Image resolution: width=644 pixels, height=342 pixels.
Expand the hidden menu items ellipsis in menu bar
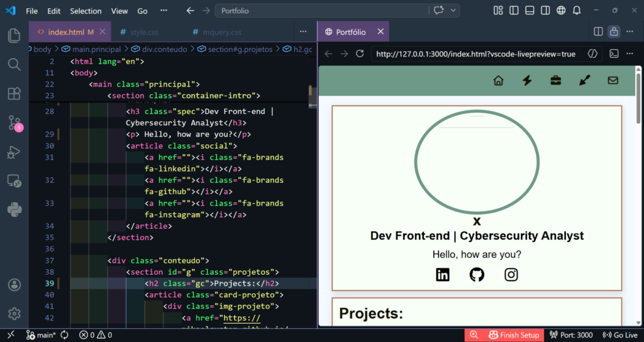click(164, 11)
